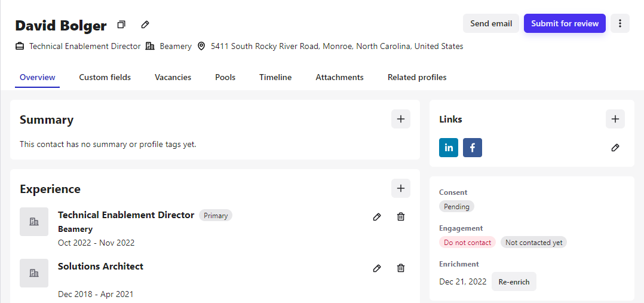The width and height of the screenshot is (644, 303).
Task: Edit the contact name with pencil icon
Action: [x=145, y=25]
